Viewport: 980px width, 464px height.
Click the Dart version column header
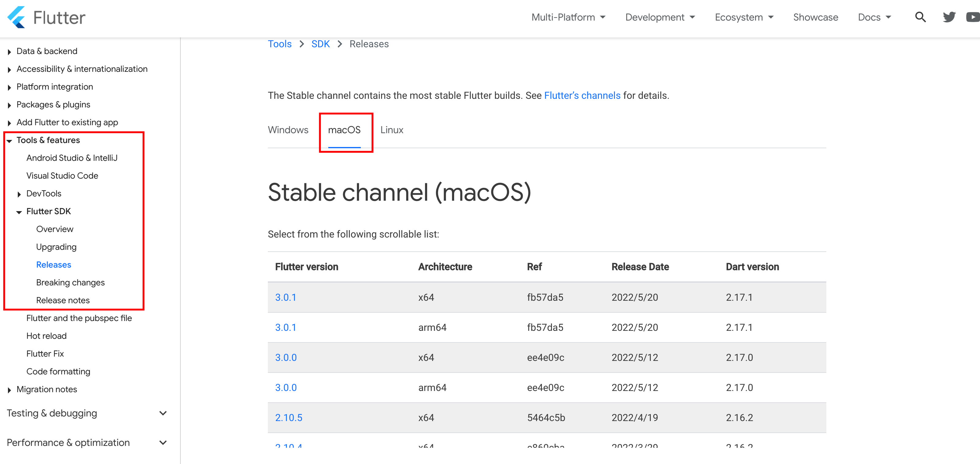[752, 266]
